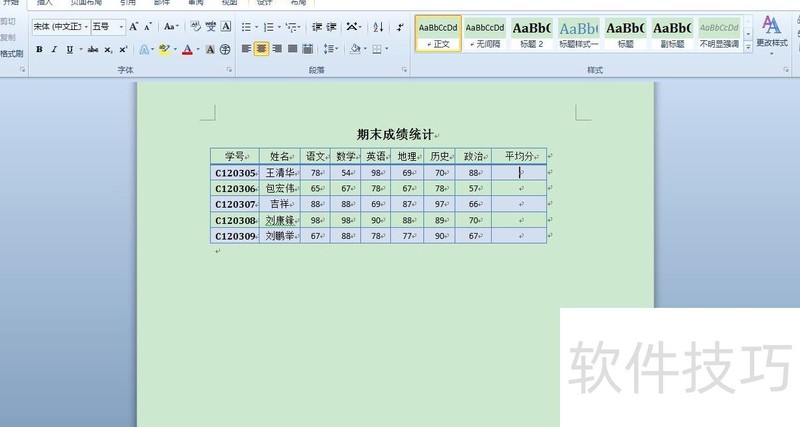Clear formatting with the eraser icon
The width and height of the screenshot is (800, 427).
(x=195, y=27)
